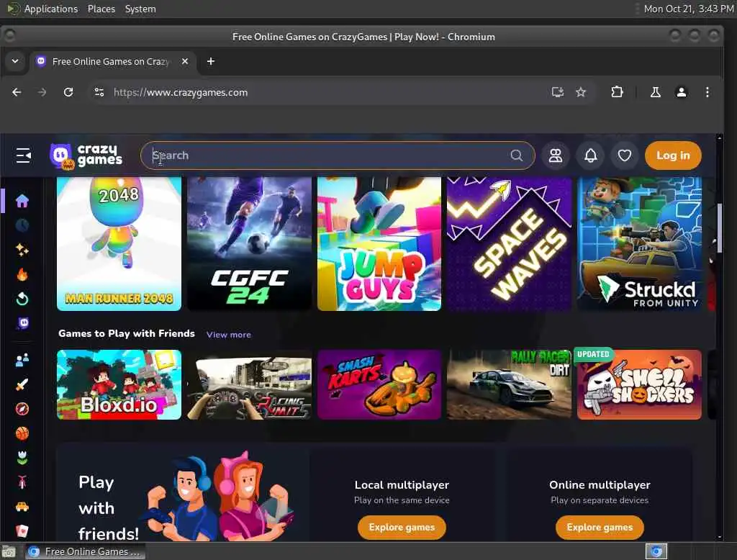Expand the tab search dropdown arrow
737x560 pixels.
(15, 61)
